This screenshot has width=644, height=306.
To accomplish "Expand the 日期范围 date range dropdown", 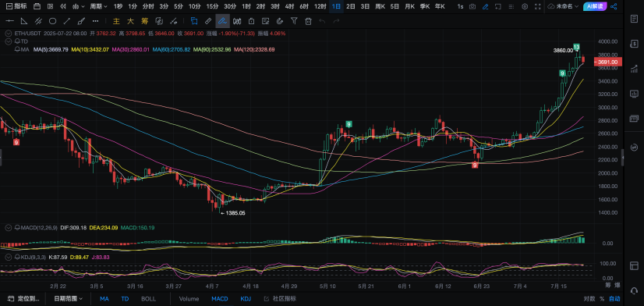I will point(68,299).
